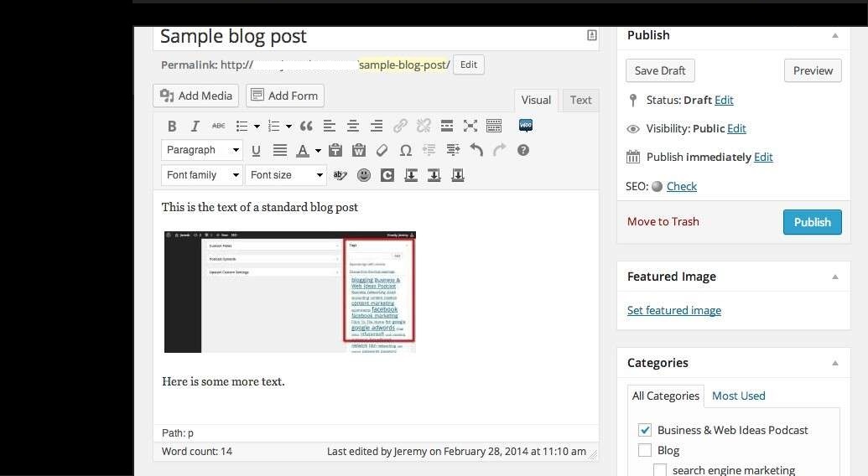Insert an emoticon with smiley icon

[x=364, y=175]
